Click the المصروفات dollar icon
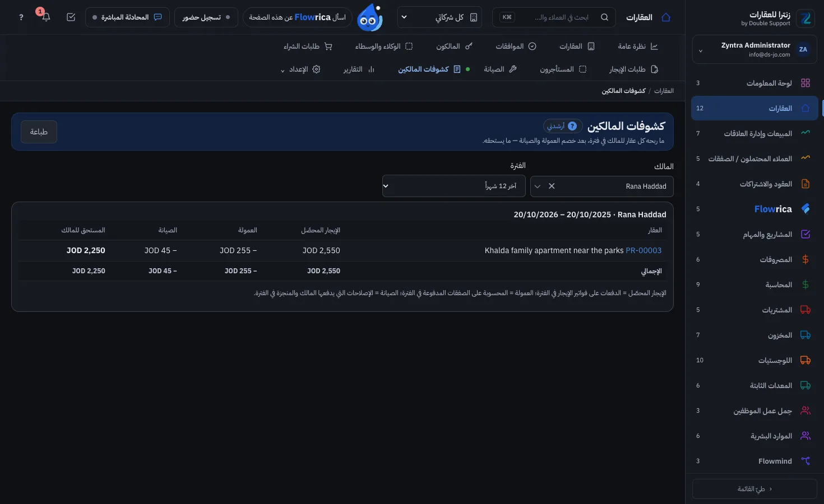The width and height of the screenshot is (824, 504). click(806, 259)
